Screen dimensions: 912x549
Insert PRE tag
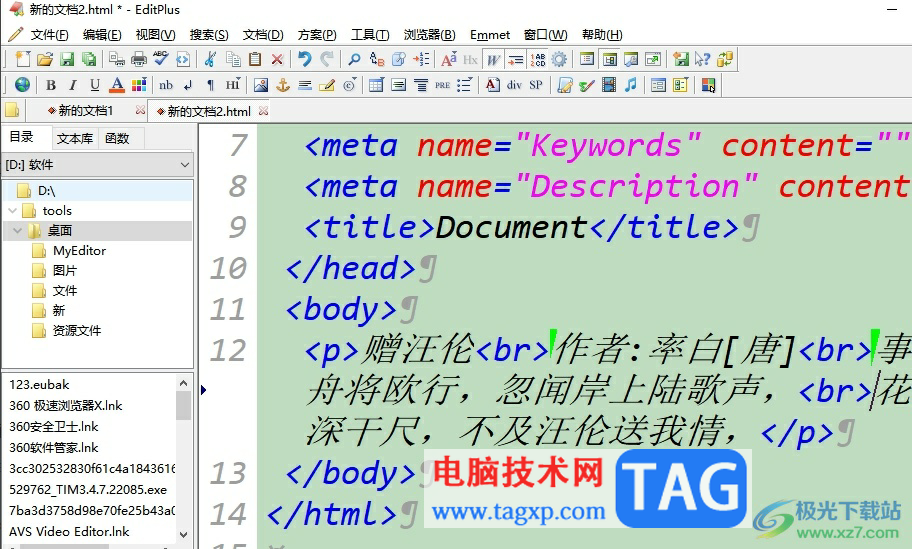coord(443,85)
